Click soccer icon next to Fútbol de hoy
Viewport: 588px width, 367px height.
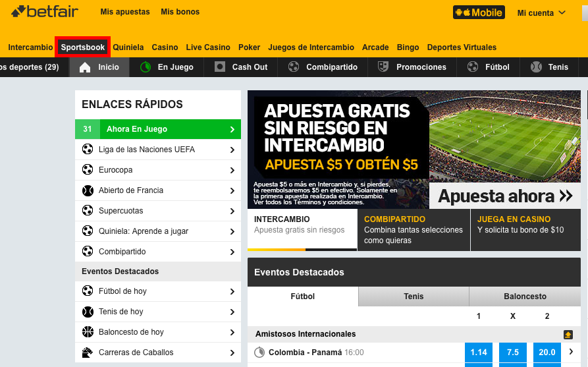[x=88, y=291]
